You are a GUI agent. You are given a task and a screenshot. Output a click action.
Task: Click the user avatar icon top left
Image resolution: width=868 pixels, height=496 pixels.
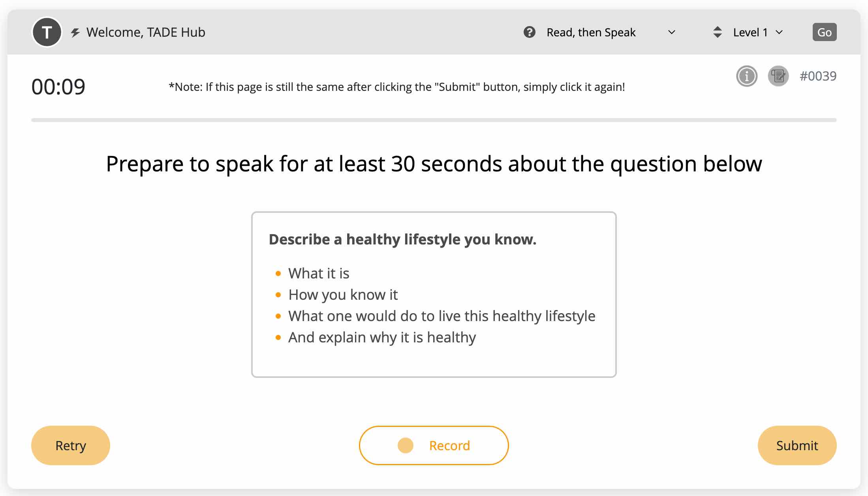pyautogui.click(x=47, y=32)
